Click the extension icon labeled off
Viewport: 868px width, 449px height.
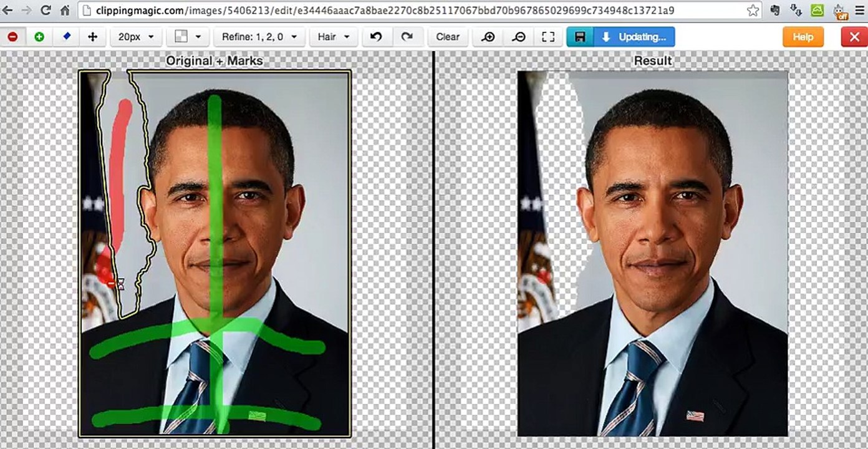pyautogui.click(x=838, y=11)
